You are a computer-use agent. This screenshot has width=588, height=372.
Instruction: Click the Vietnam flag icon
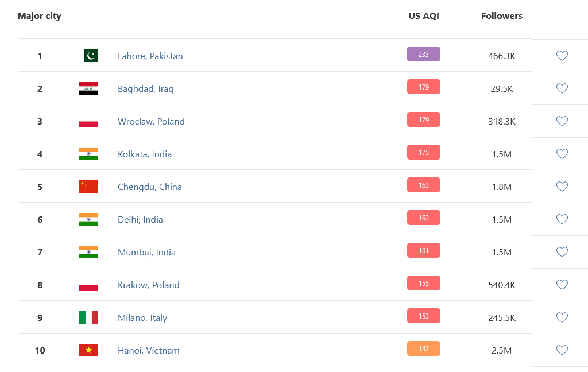click(88, 350)
